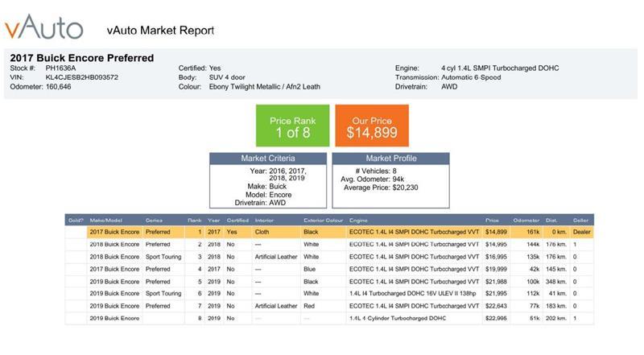Click the Certified: Yes field
Screen dimensions: 644x355
pyautogui.click(x=199, y=68)
